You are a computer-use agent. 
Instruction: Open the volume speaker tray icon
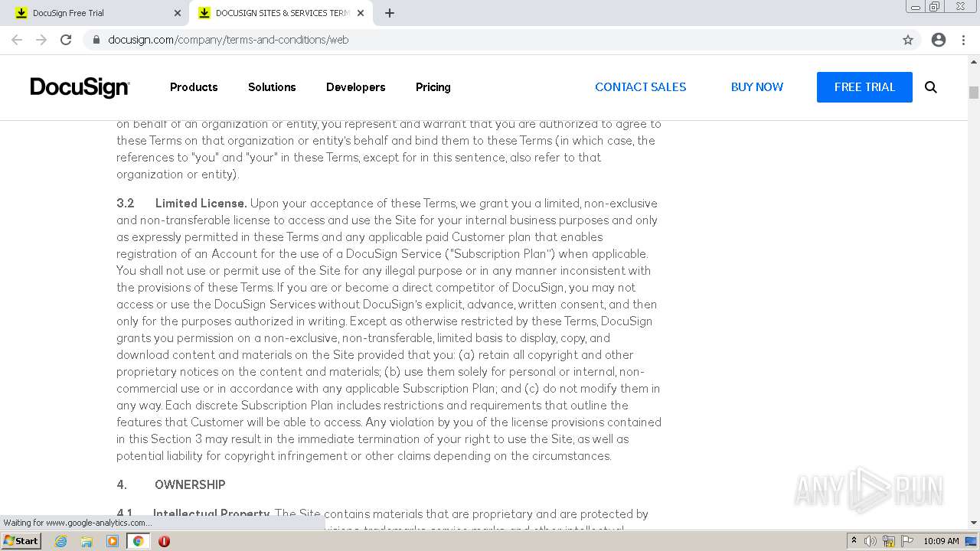(871, 541)
